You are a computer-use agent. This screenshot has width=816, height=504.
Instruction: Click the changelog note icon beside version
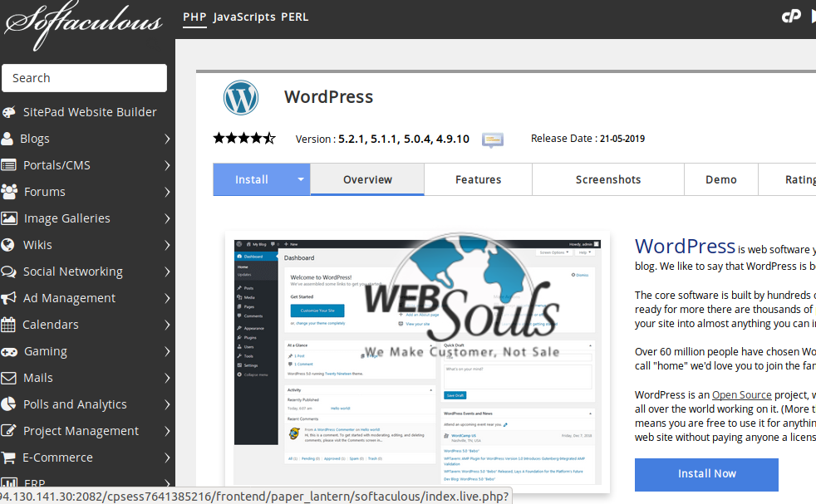492,140
